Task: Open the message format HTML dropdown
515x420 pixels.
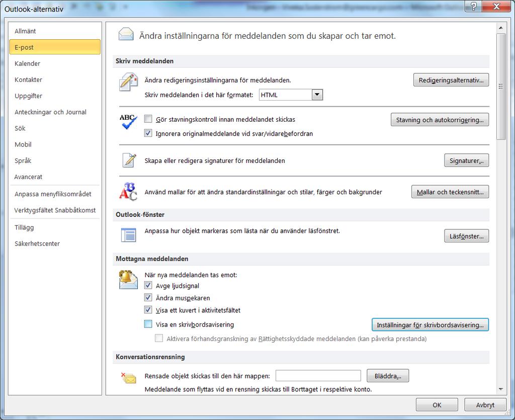Action: tap(317, 95)
